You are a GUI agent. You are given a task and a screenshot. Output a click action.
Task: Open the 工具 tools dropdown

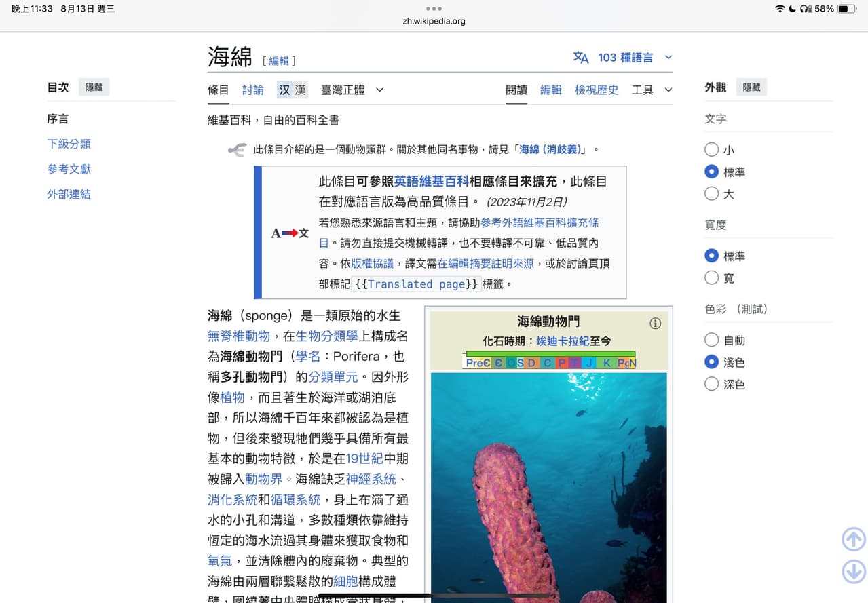click(x=652, y=90)
